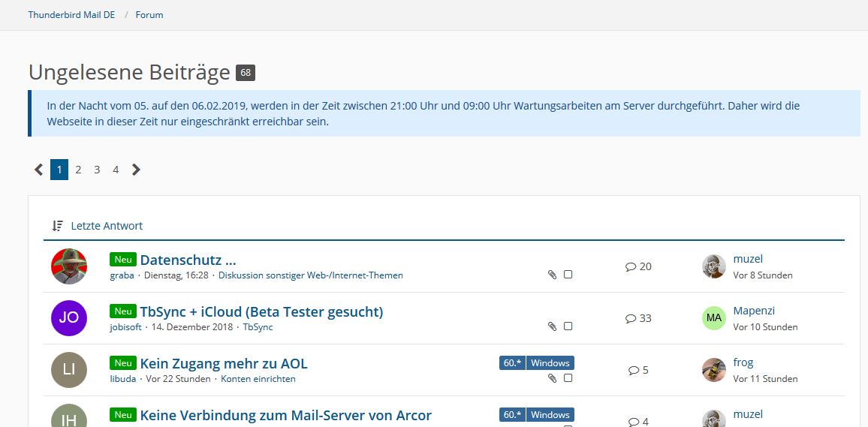Click the attachment paperclip in TbSync row
868x427 pixels.
552,326
